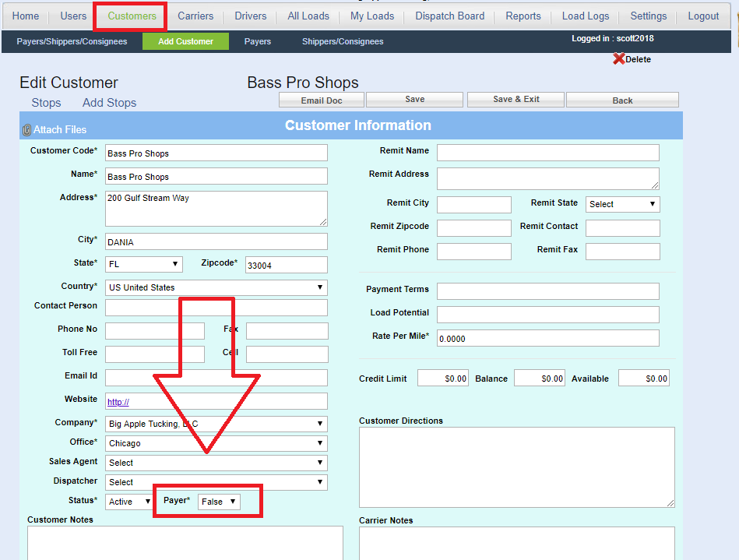Open the Status dropdown showing Active
The height and width of the screenshot is (560, 739).
tap(129, 502)
